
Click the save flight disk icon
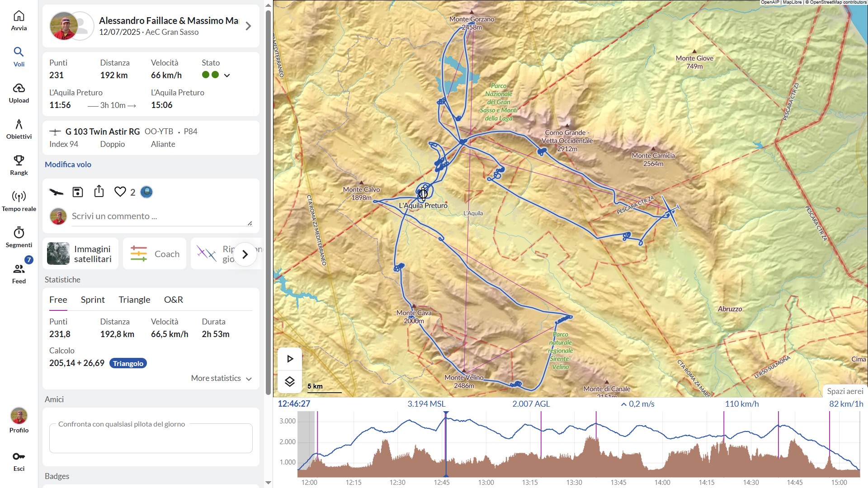point(78,192)
